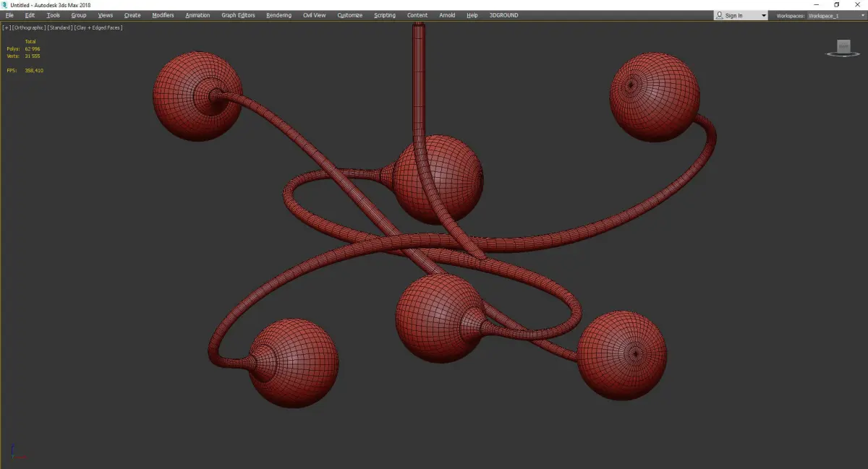Open the File menu

coord(9,15)
